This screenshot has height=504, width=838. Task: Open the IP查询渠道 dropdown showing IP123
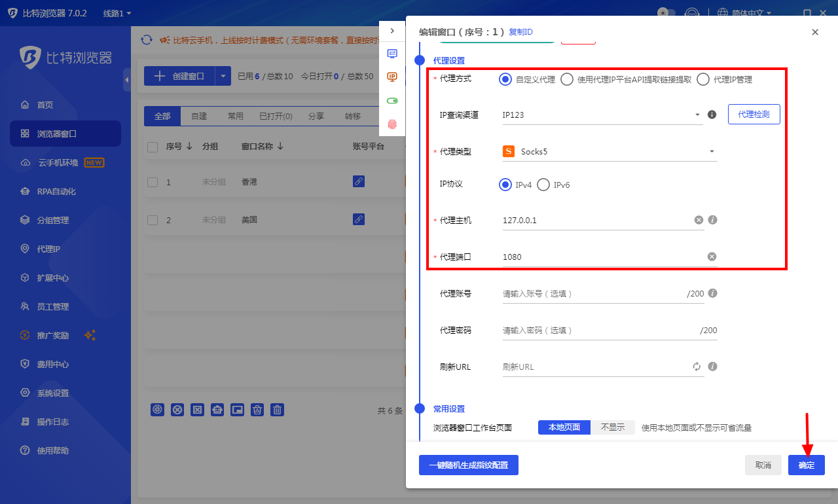click(601, 115)
